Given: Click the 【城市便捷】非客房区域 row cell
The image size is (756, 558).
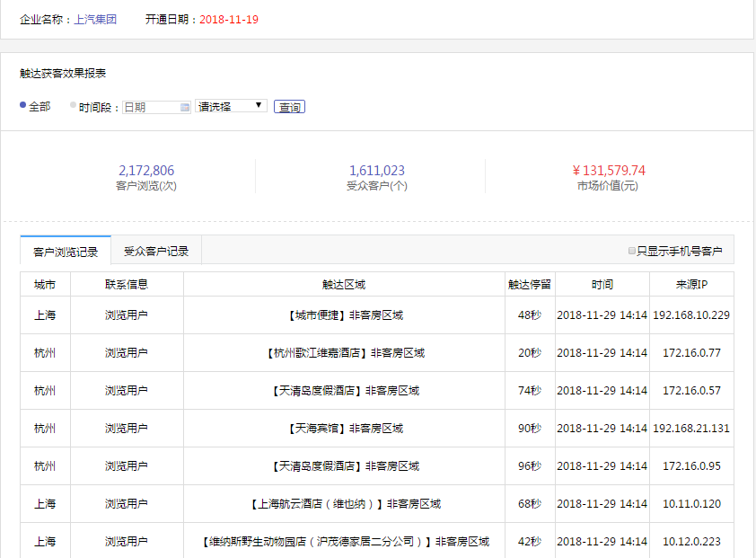Looking at the screenshot, I should tap(345, 315).
